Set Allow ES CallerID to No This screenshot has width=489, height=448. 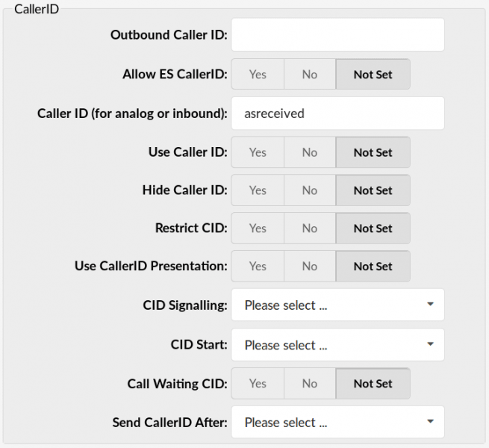[x=310, y=74]
